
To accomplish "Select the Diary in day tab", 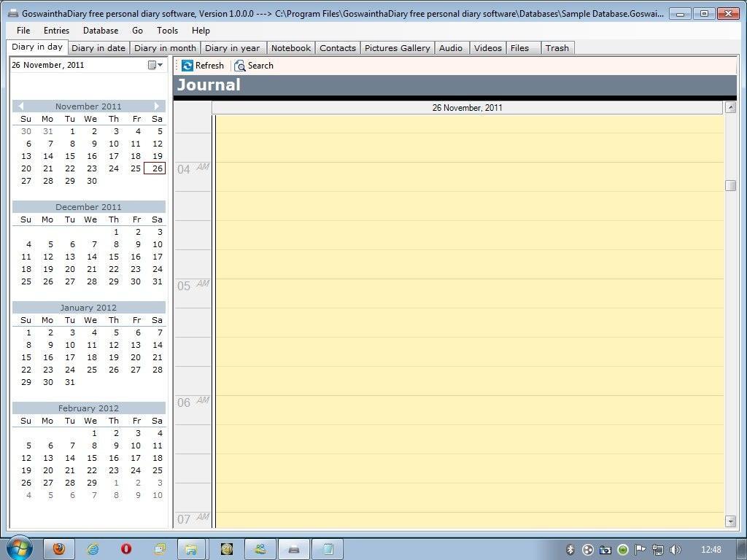I will click(37, 47).
